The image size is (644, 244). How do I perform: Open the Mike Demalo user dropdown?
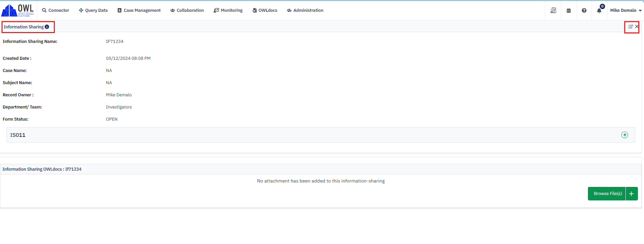coord(626,10)
